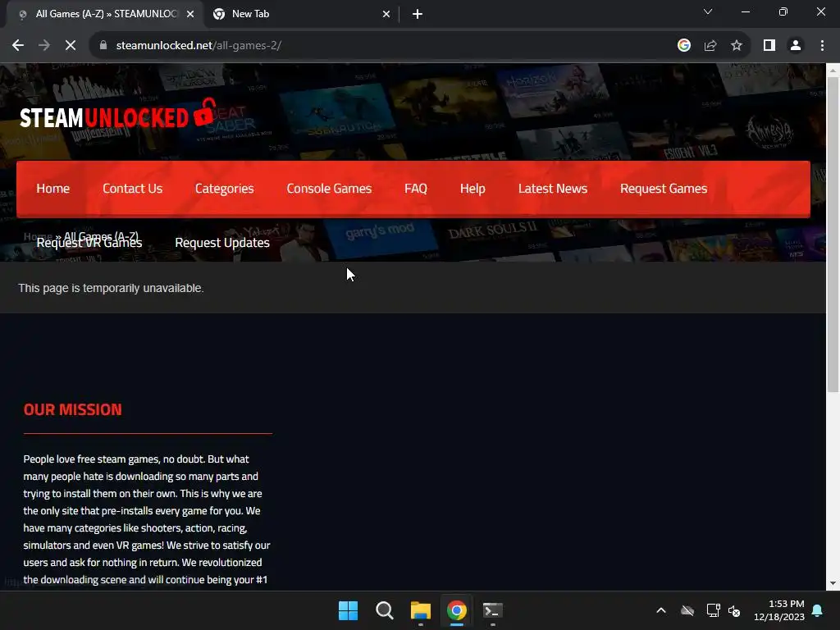Open File Explorer from the taskbar
Viewport: 840px width, 630px height.
[x=421, y=610]
